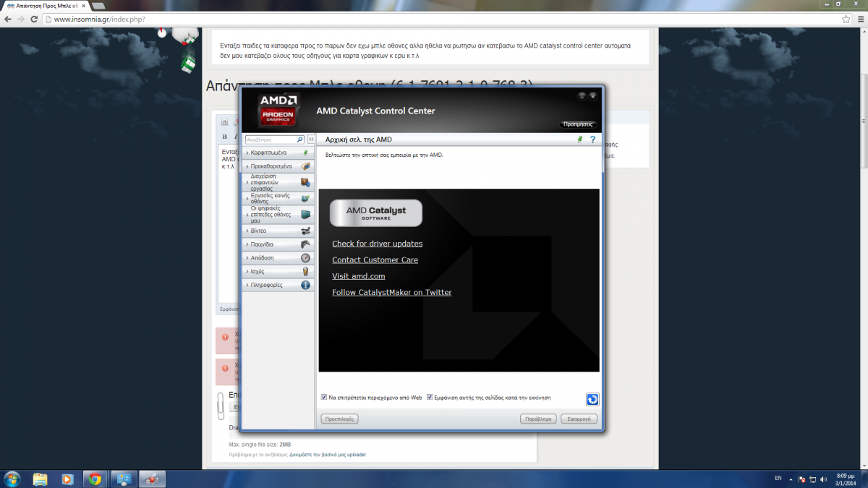Click the AMD Catalyst Software banner

pos(375,213)
